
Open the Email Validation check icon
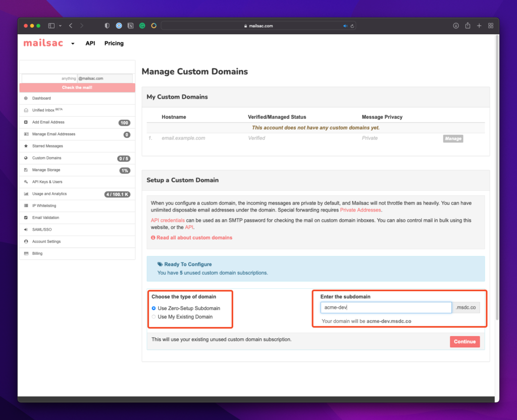26,218
